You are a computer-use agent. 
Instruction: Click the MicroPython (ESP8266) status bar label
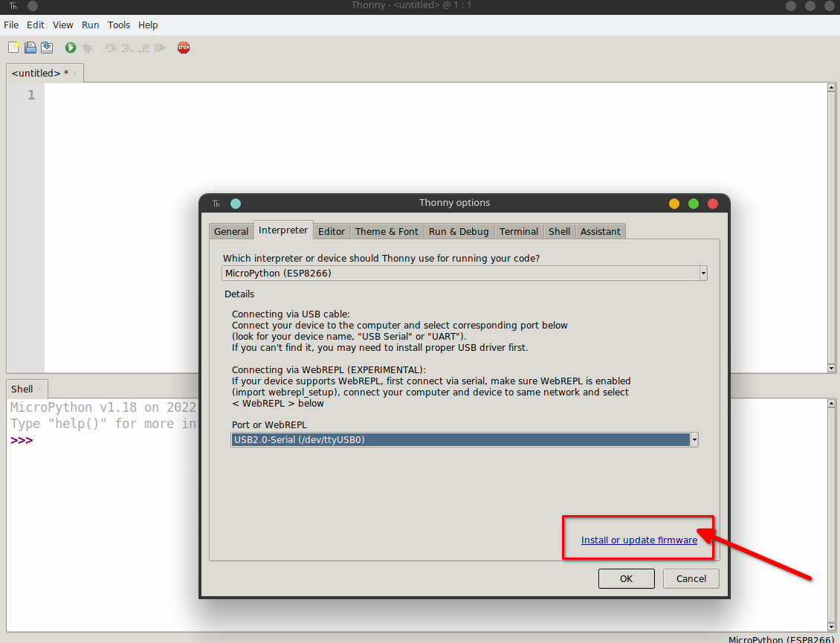coord(781,639)
